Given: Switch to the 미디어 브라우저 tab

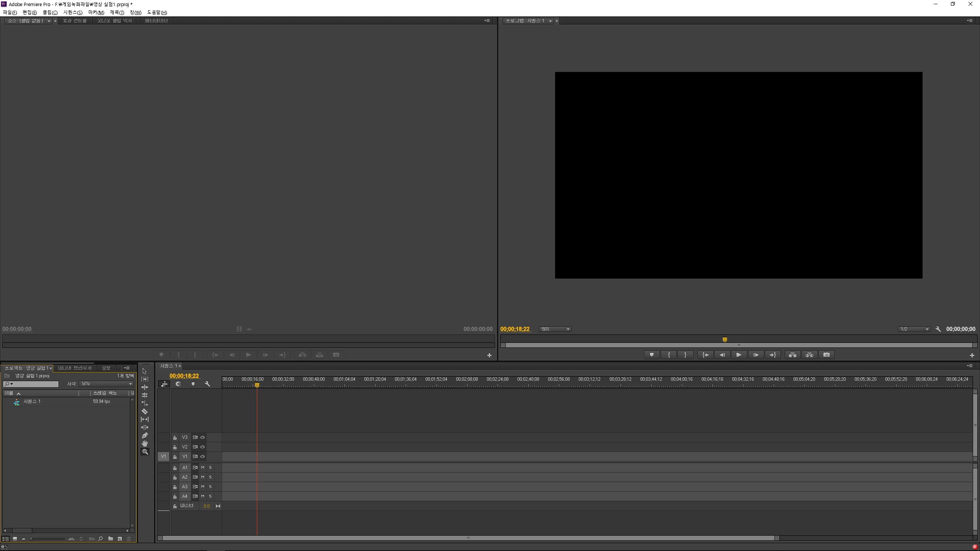Looking at the screenshot, I should tap(75, 368).
